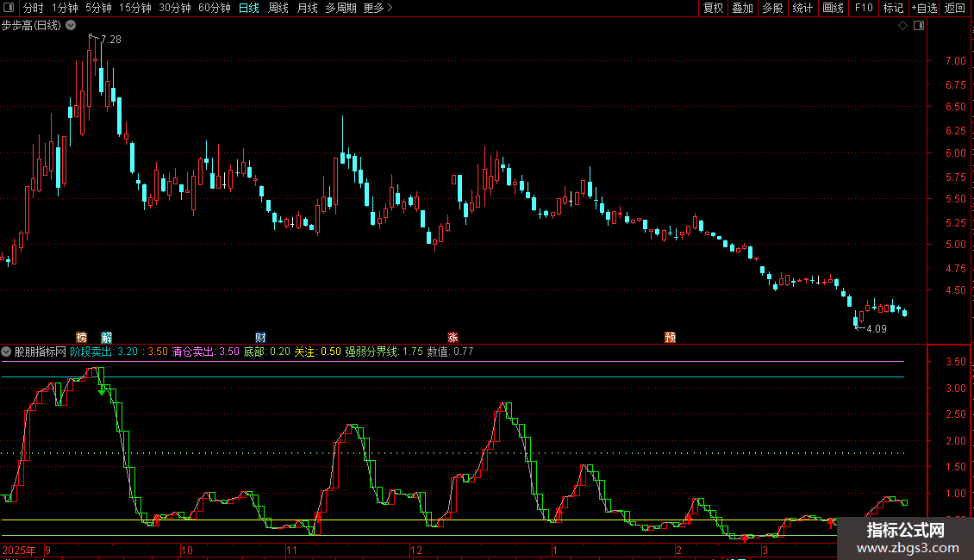Viewport: 974px width, 560px height.
Task: Click the blue 财 event marker
Action: point(260,336)
